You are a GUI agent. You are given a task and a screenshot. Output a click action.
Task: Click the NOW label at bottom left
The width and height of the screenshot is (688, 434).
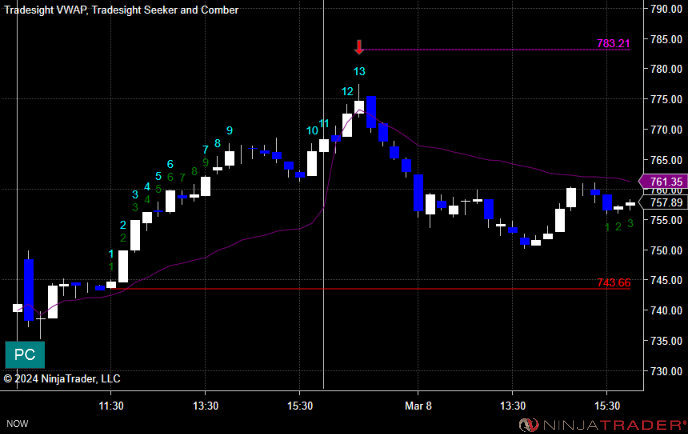click(x=17, y=424)
